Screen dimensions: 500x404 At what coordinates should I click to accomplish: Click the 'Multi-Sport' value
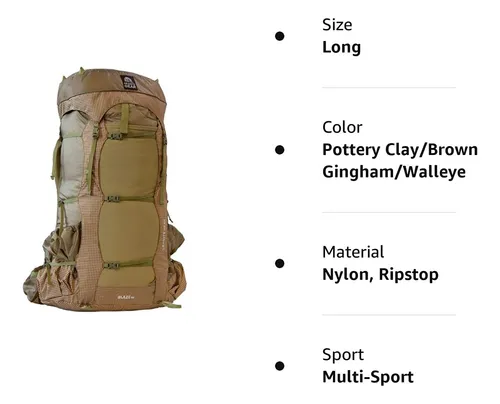368,377
